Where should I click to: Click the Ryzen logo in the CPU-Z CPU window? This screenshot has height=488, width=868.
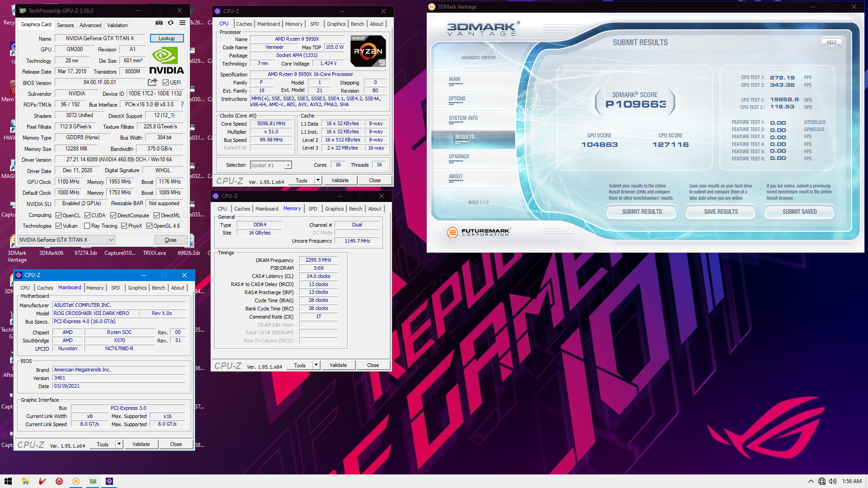click(368, 51)
